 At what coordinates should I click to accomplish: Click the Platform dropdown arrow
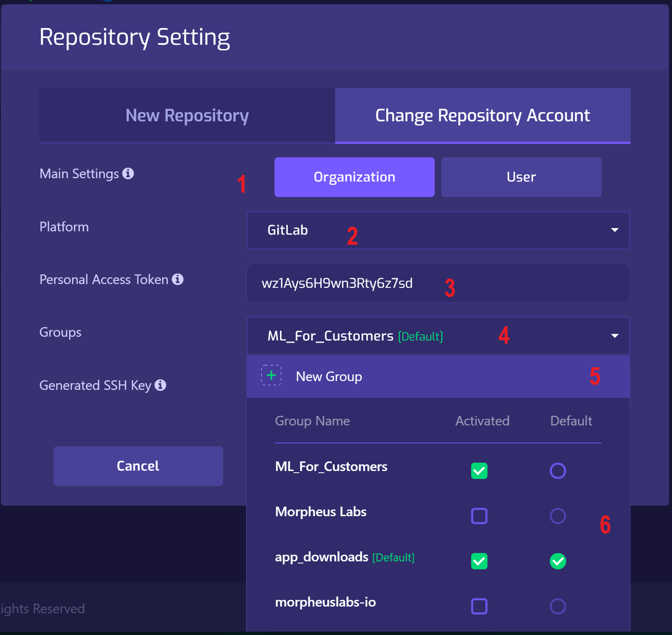coord(615,230)
